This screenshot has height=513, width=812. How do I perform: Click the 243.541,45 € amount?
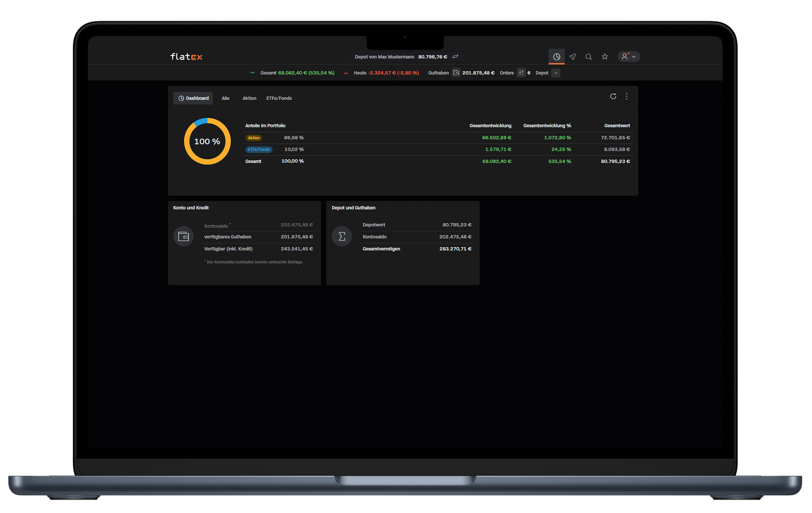297,249
